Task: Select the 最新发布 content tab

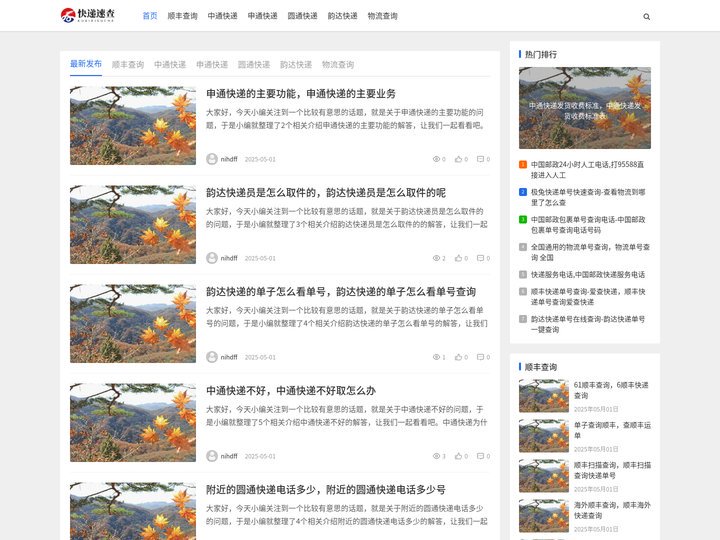Action: click(86, 64)
